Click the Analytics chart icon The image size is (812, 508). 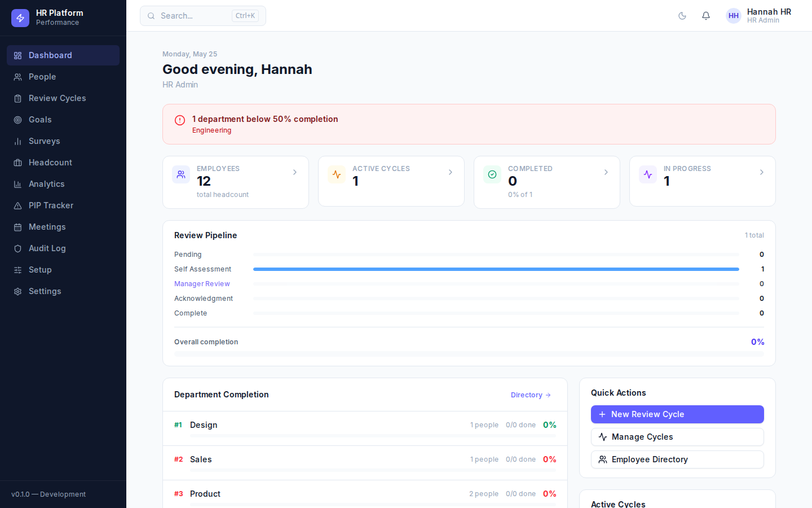(17, 184)
